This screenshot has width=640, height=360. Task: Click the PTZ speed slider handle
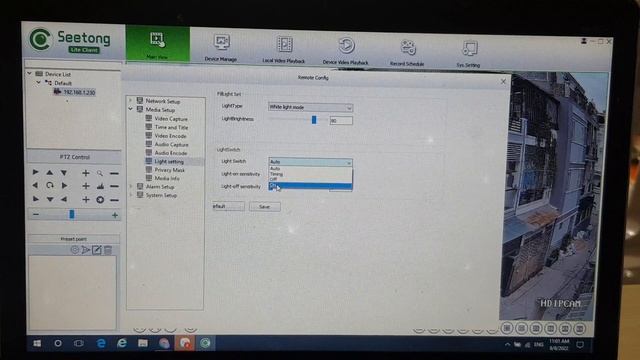pyautogui.click(x=72, y=214)
